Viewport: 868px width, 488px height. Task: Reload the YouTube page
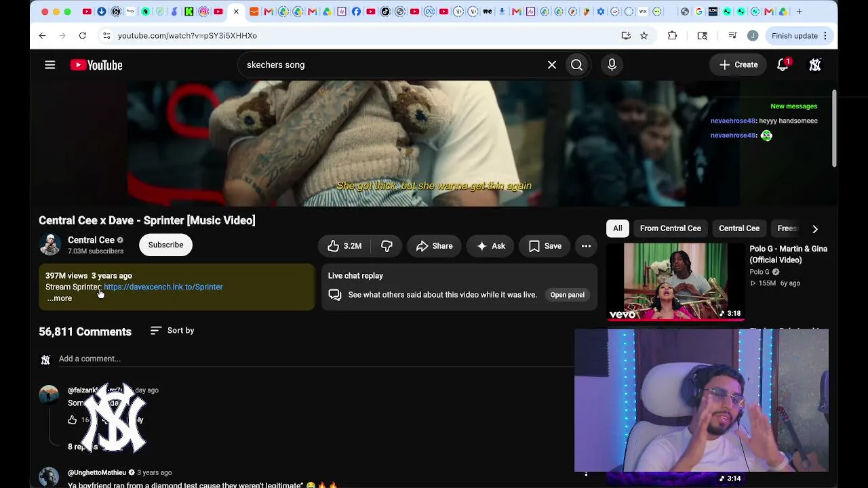coord(82,35)
